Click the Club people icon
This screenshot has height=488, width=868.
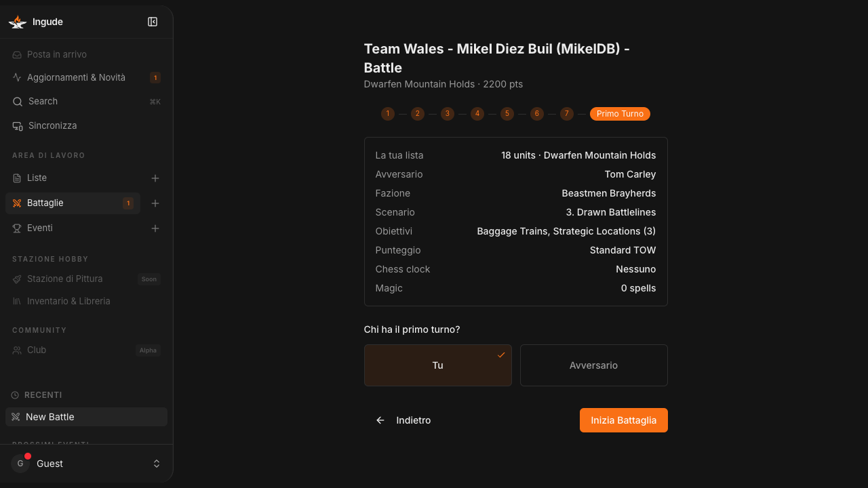point(17,350)
